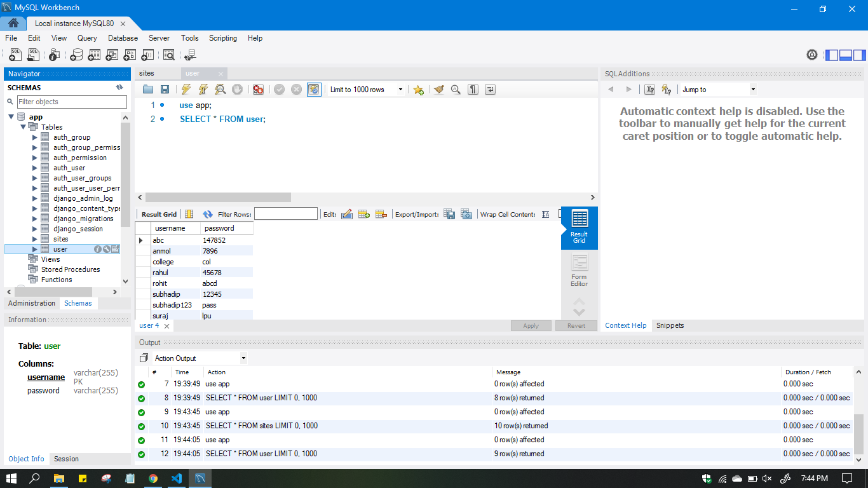Viewport: 868px width, 488px height.
Task: Toggle word wrap in editor
Action: pos(490,90)
